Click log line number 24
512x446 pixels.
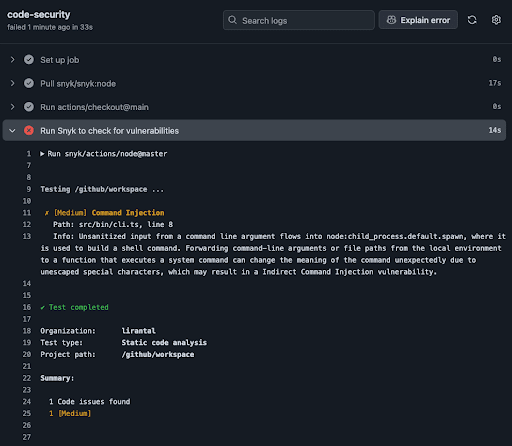pyautogui.click(x=27, y=402)
